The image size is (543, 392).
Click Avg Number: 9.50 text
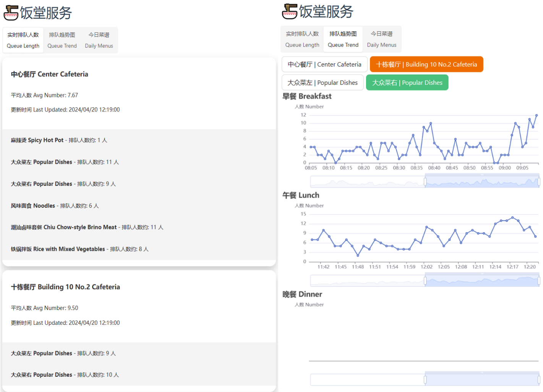pos(44,308)
